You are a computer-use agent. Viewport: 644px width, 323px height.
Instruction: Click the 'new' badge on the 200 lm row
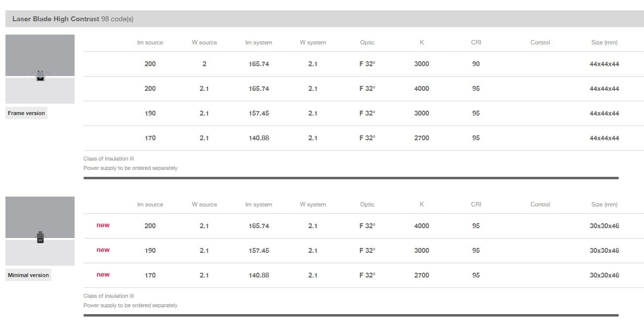[x=103, y=225]
